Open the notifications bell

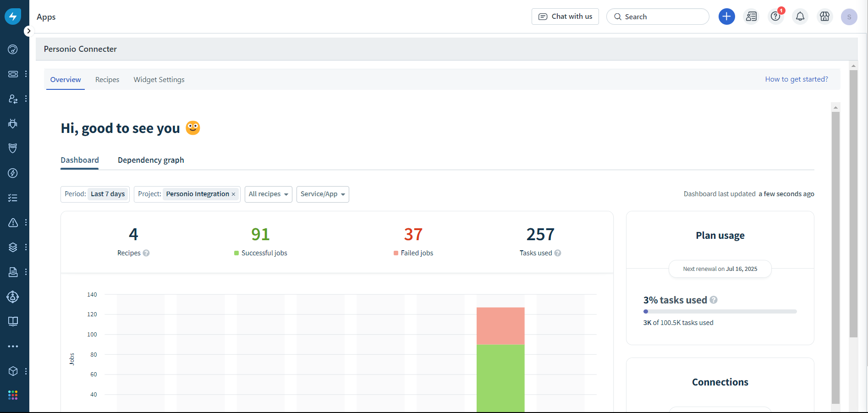coord(800,17)
